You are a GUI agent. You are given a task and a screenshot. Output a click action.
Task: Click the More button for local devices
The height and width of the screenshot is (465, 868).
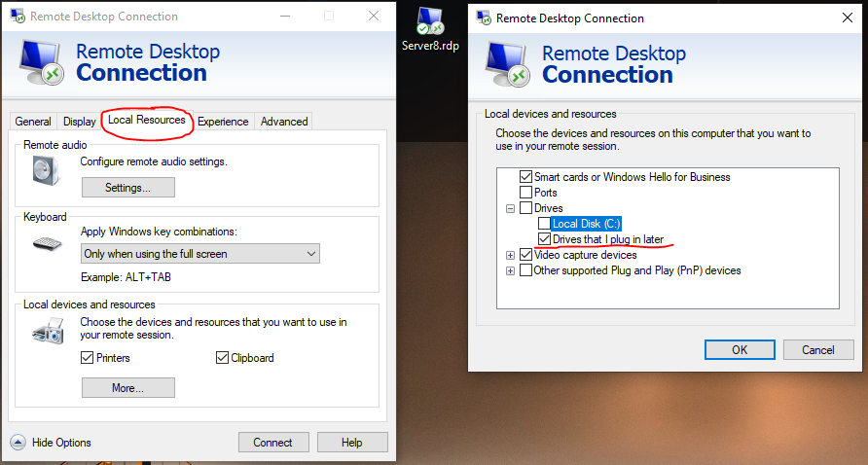point(128,387)
